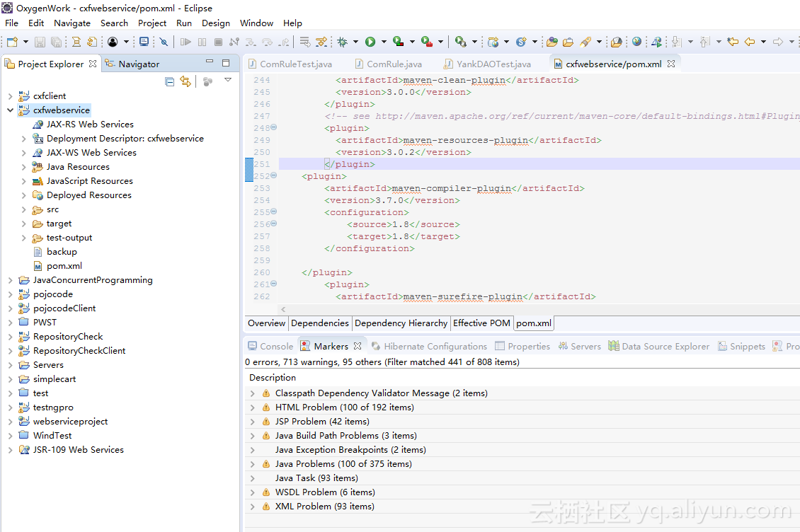
Task: Click the Back navigation arrow
Action: pyautogui.click(x=750, y=42)
